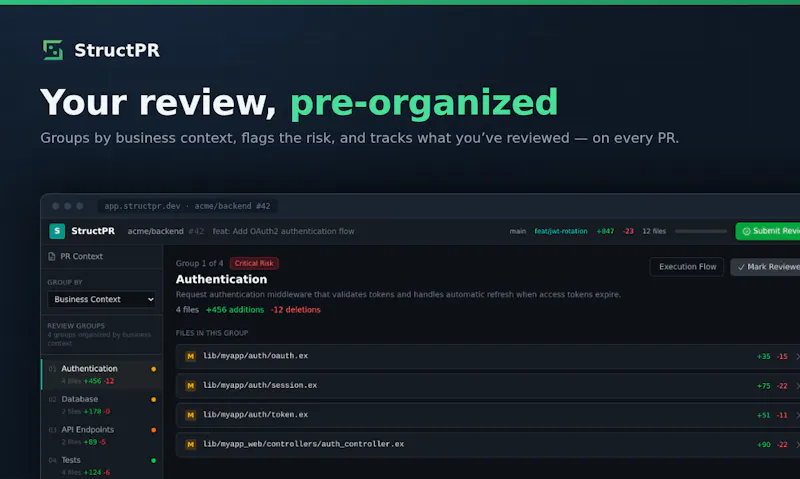
Task: Click the +847 additions total in header
Action: click(x=605, y=231)
